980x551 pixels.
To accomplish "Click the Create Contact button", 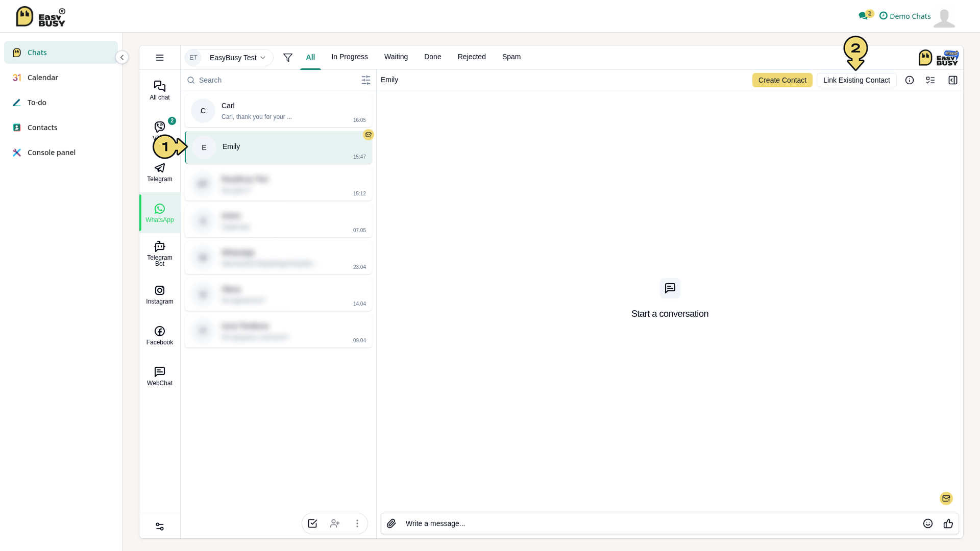I will tap(782, 80).
